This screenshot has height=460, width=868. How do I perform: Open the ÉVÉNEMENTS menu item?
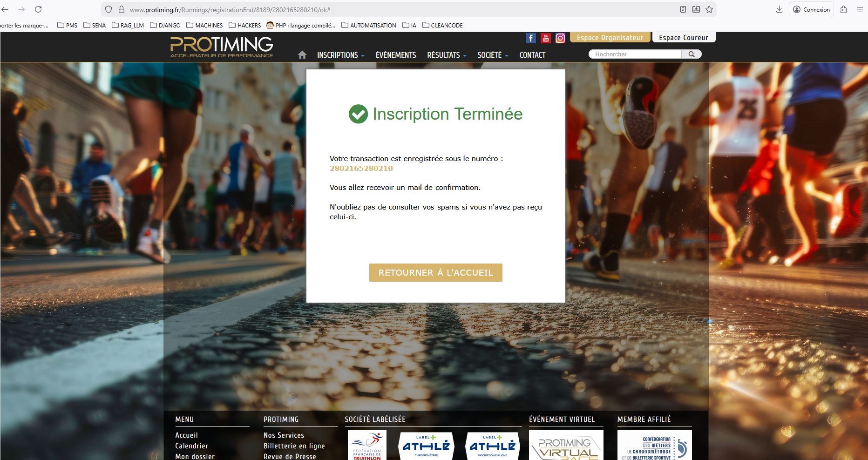(x=396, y=55)
